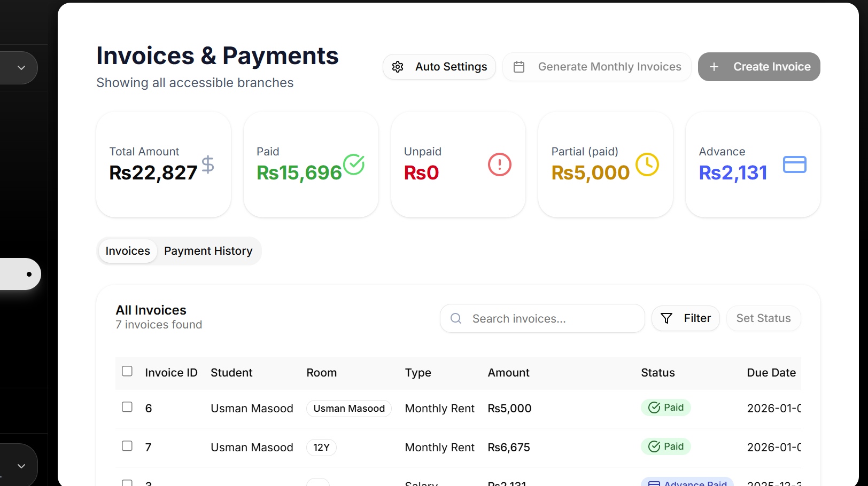Viewport: 868px width, 486px height.
Task: Expand the bottom-left sidebar chevron dropdown
Action: (21, 465)
